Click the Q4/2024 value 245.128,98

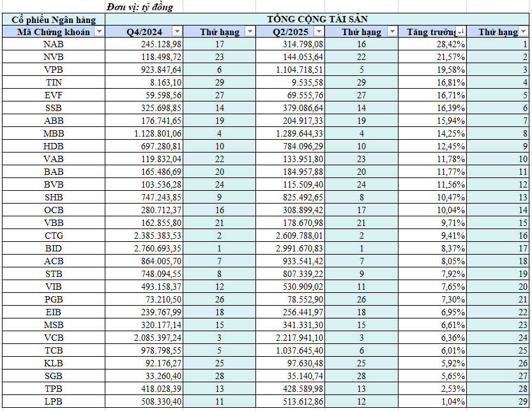pos(144,44)
